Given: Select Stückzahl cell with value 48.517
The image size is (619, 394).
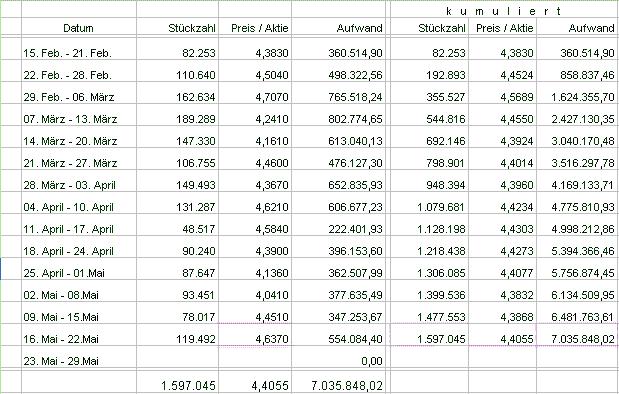Looking at the screenshot, I should click(x=178, y=229).
